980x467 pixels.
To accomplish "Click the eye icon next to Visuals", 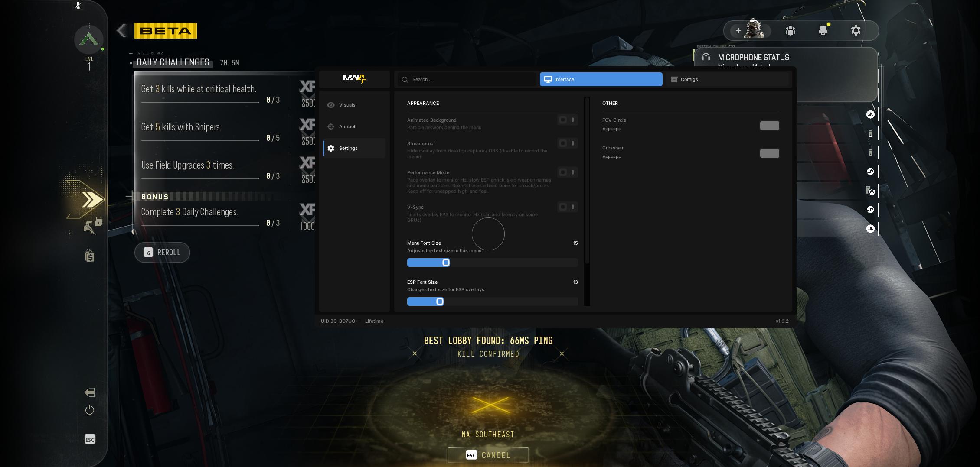I will (331, 105).
